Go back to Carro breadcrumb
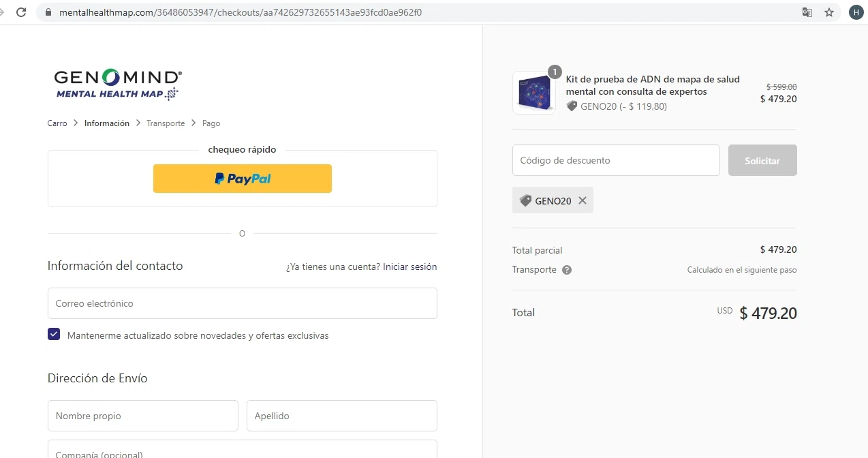Screen dimensions: 868x458 coord(57,123)
